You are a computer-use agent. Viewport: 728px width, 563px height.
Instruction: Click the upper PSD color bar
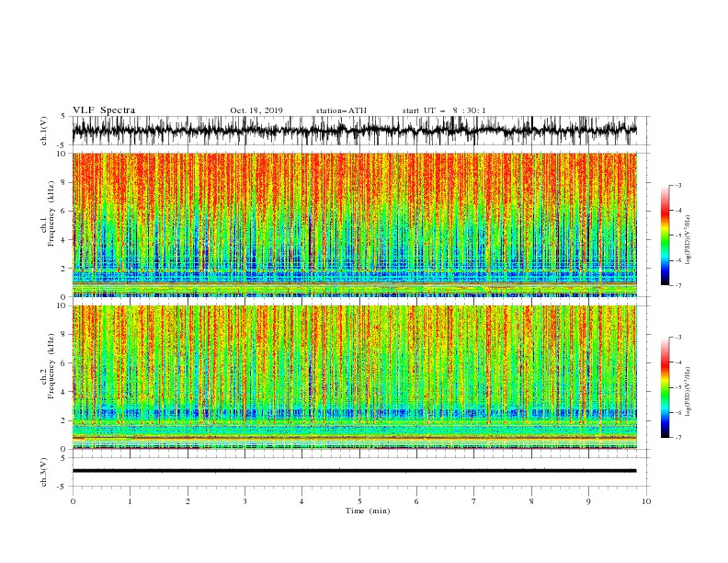click(665, 236)
